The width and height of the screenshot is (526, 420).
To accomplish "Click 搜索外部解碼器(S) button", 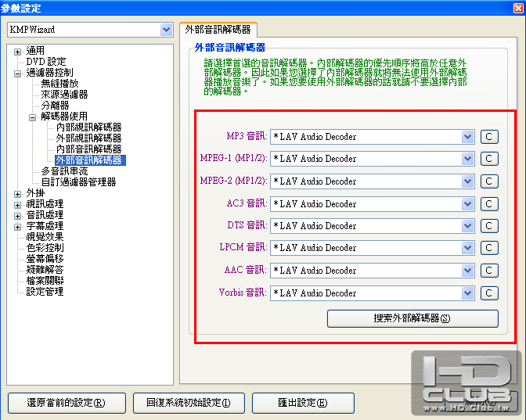I will tap(413, 318).
